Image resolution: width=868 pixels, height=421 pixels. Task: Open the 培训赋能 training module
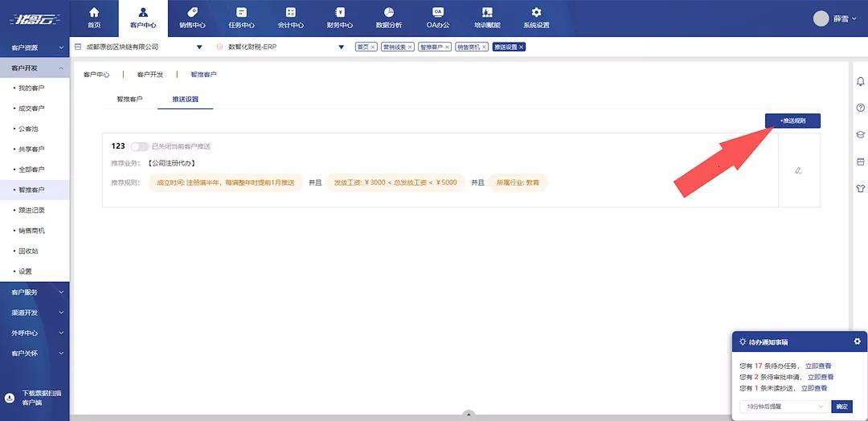coord(487,18)
